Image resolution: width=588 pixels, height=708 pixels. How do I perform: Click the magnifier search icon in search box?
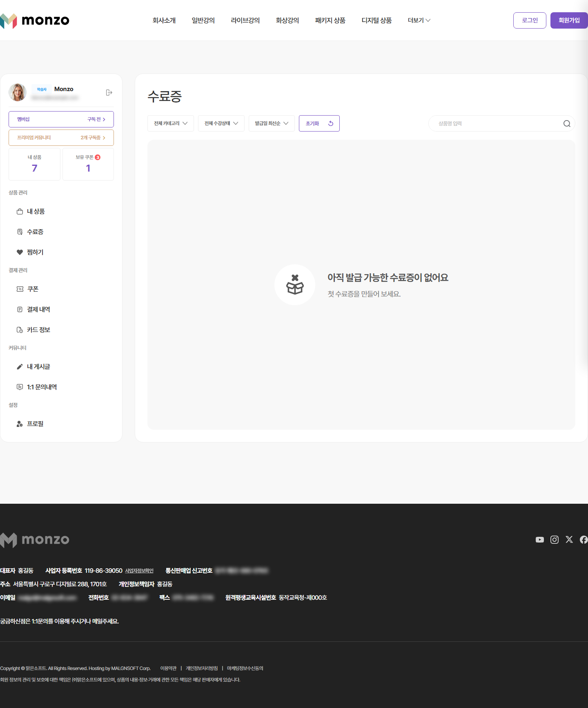point(567,123)
